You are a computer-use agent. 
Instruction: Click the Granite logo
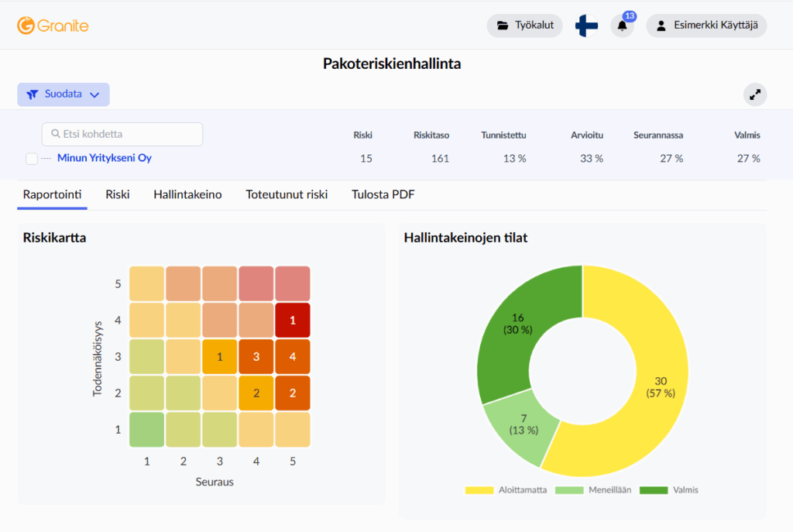click(53, 26)
